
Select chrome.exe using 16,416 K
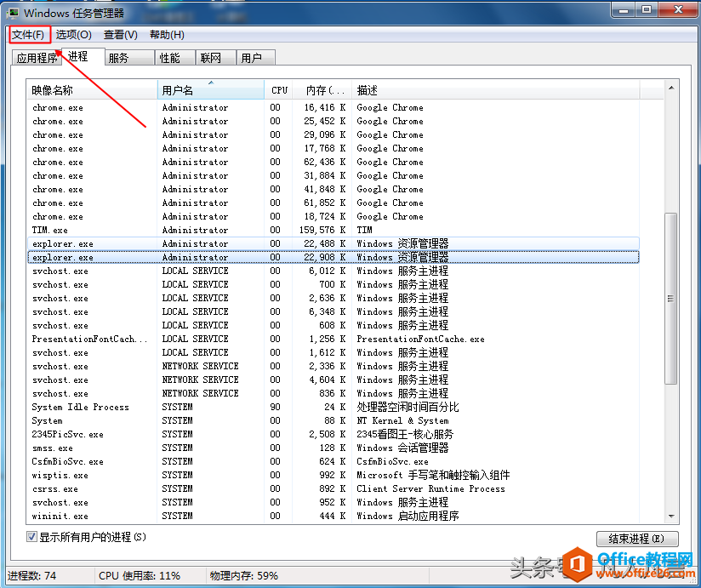(x=333, y=107)
